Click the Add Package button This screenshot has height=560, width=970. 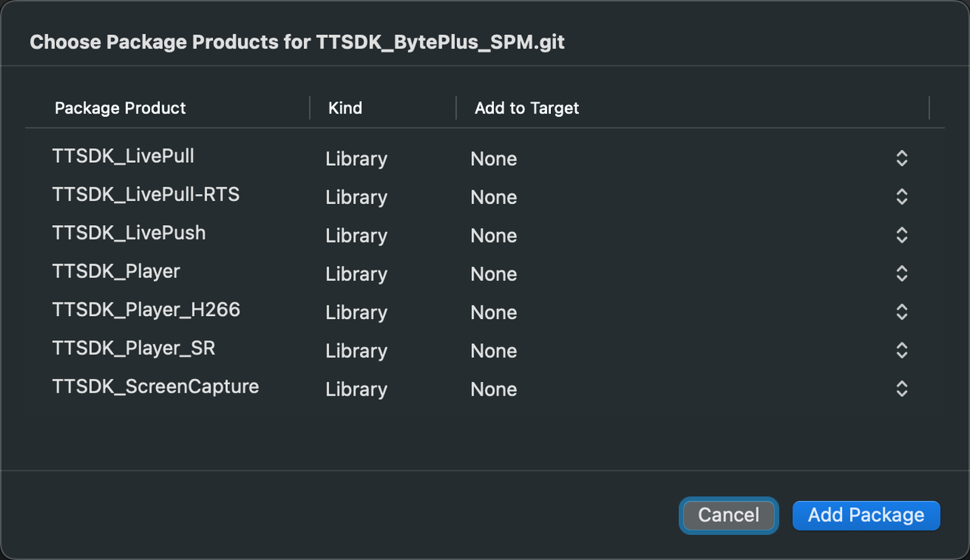coord(865,515)
